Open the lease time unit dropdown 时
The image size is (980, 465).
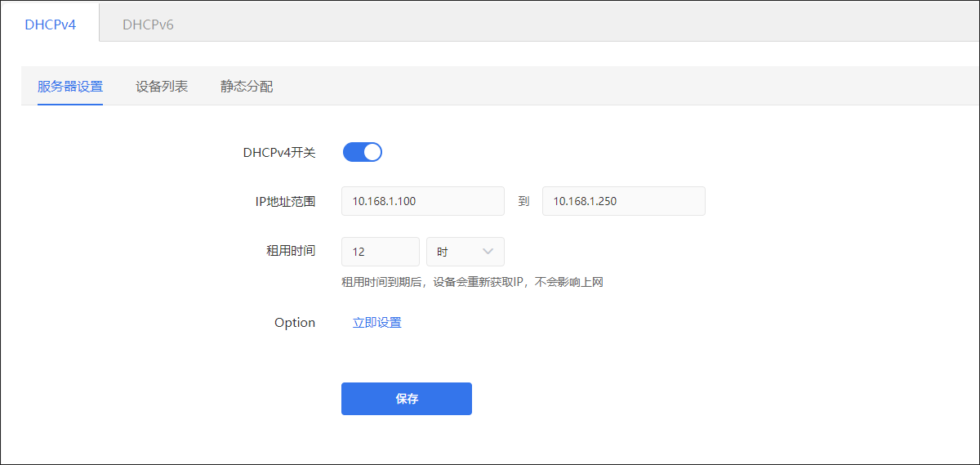[x=464, y=252]
